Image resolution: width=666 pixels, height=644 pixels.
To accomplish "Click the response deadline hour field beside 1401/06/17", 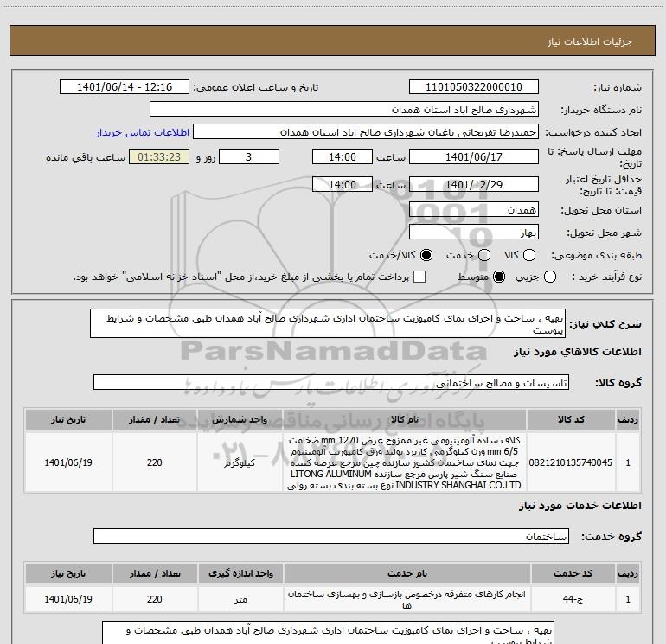I will point(343,156).
